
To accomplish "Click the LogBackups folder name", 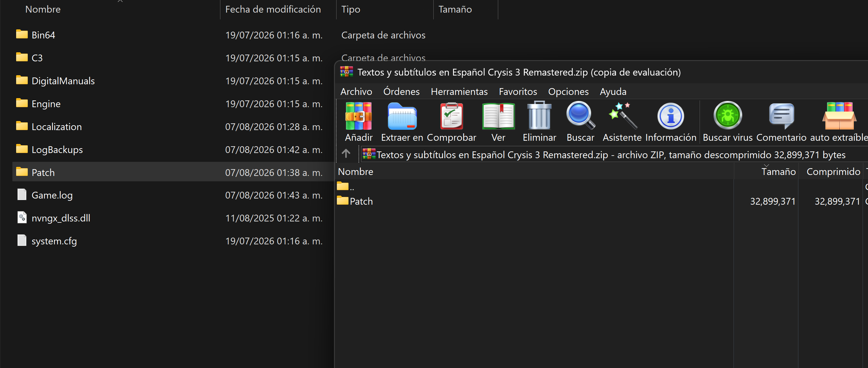I will click(x=57, y=149).
